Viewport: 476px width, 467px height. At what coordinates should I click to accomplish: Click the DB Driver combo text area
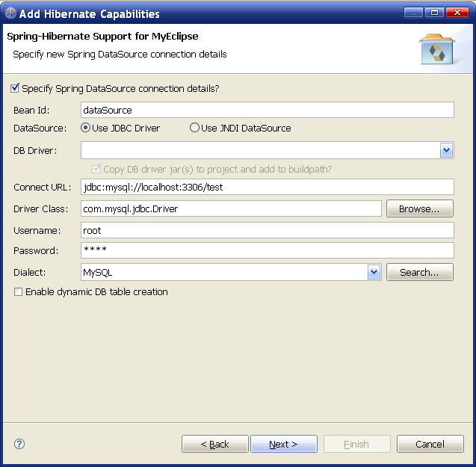pos(260,150)
